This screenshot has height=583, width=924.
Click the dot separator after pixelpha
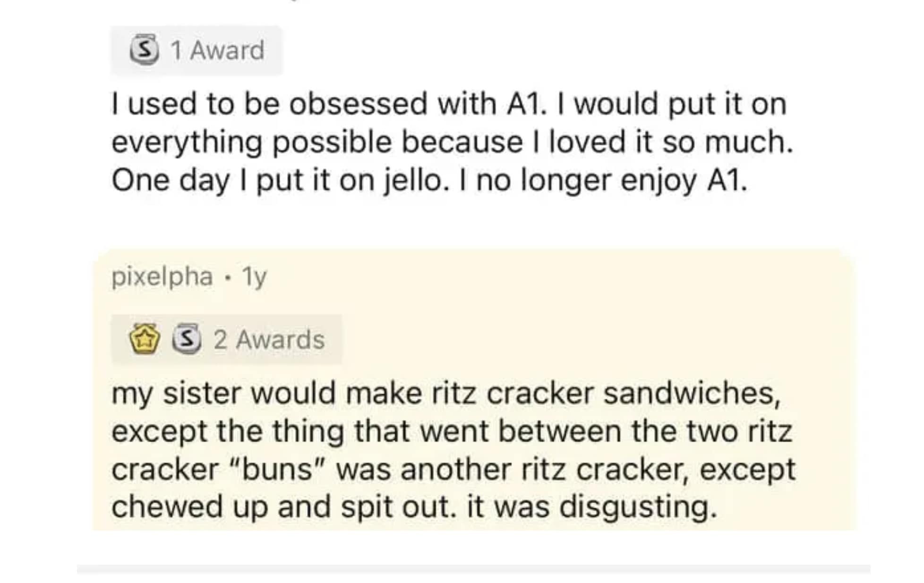(228, 277)
